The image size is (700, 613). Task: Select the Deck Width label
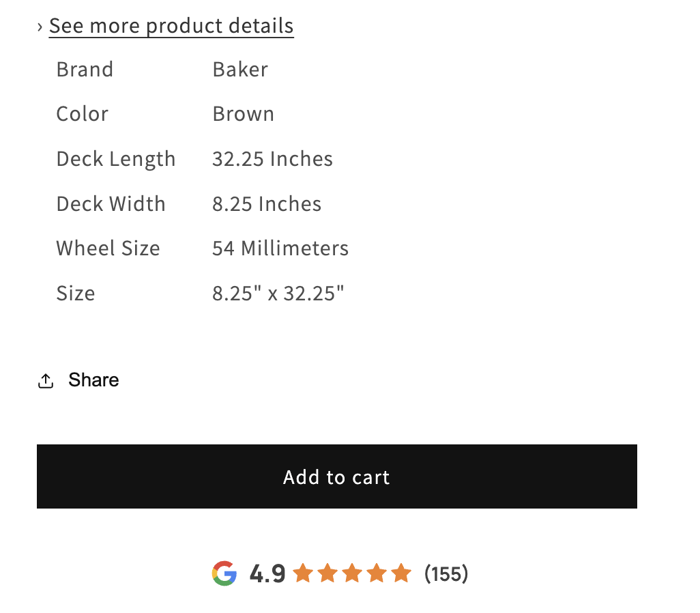coord(111,204)
